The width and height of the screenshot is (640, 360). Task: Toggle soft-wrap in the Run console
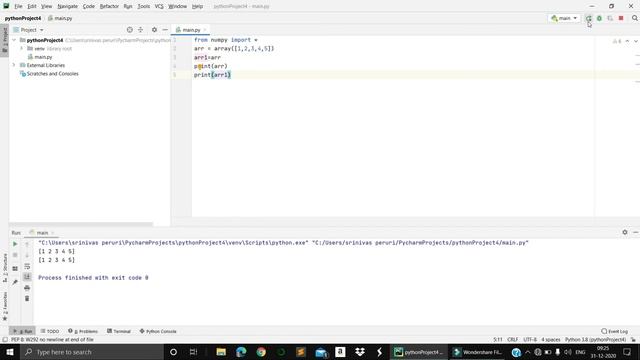(x=27, y=266)
